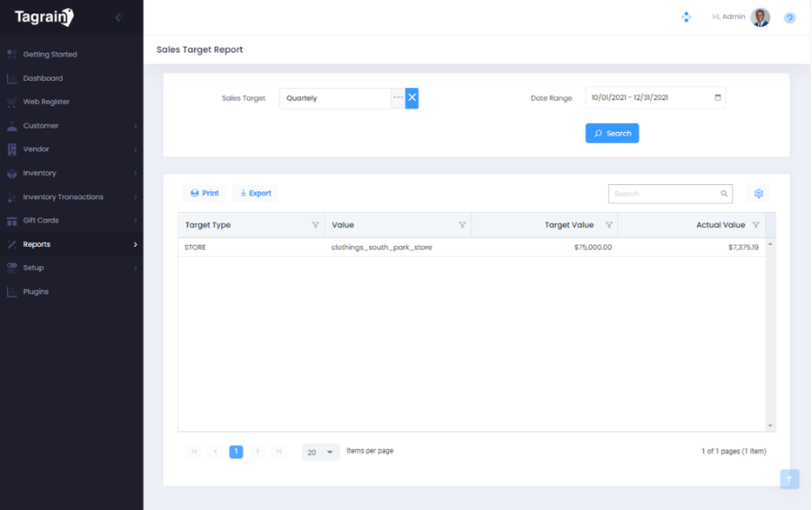Viewport: 812px width, 510px height.
Task: Click the scroll-to-top arrow button
Action: click(790, 479)
